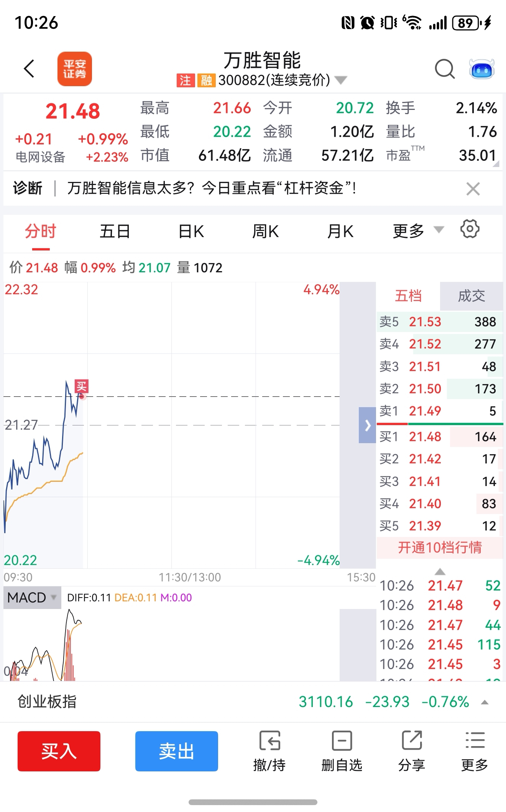Viewport: 506px width, 812px height.
Task: Expand the 创业板指 index bar arrow
Action: pos(485,702)
